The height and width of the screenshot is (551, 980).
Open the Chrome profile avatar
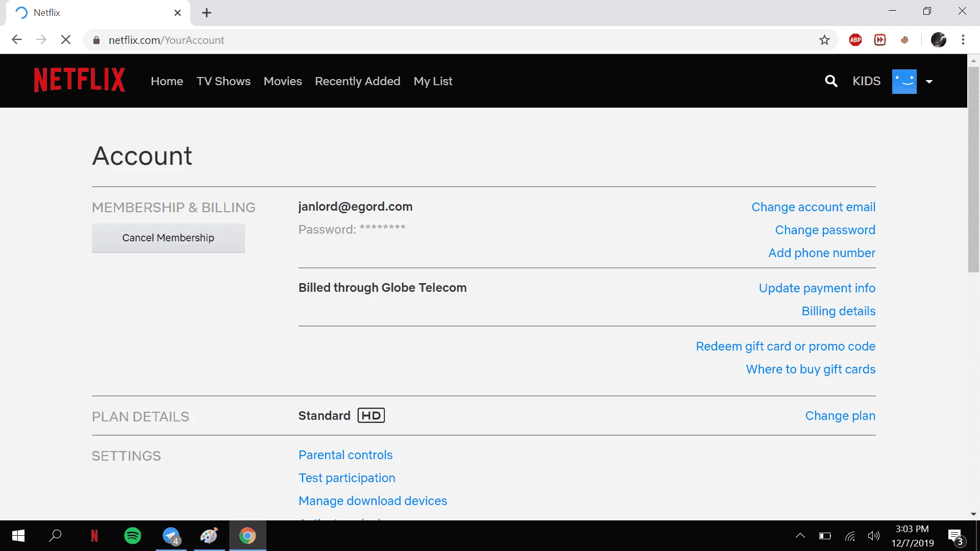pyautogui.click(x=939, y=40)
